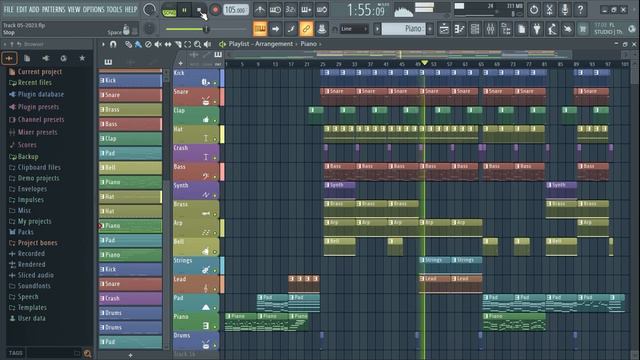The width and height of the screenshot is (640, 360).
Task: Open help with the question mark icon
Action: tap(580, 9)
